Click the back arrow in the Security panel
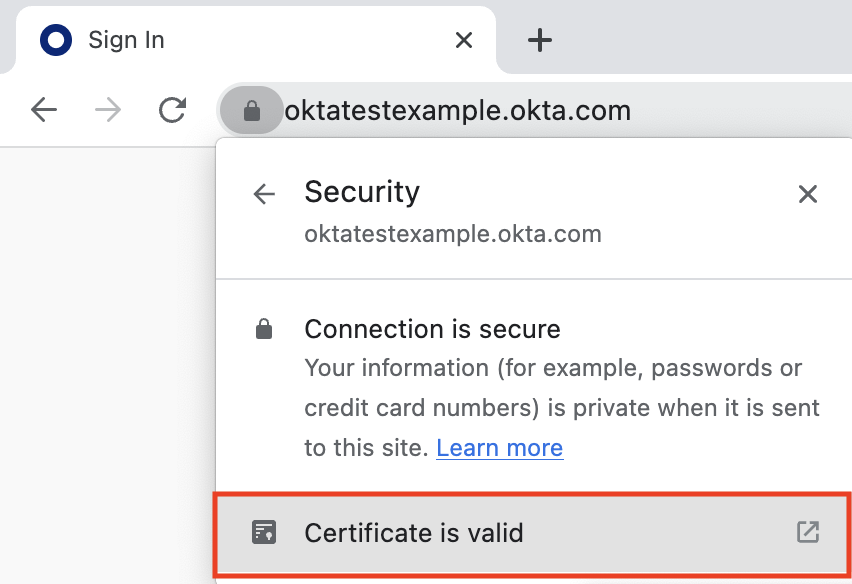Viewport: 852px width, 584px height. (x=263, y=193)
